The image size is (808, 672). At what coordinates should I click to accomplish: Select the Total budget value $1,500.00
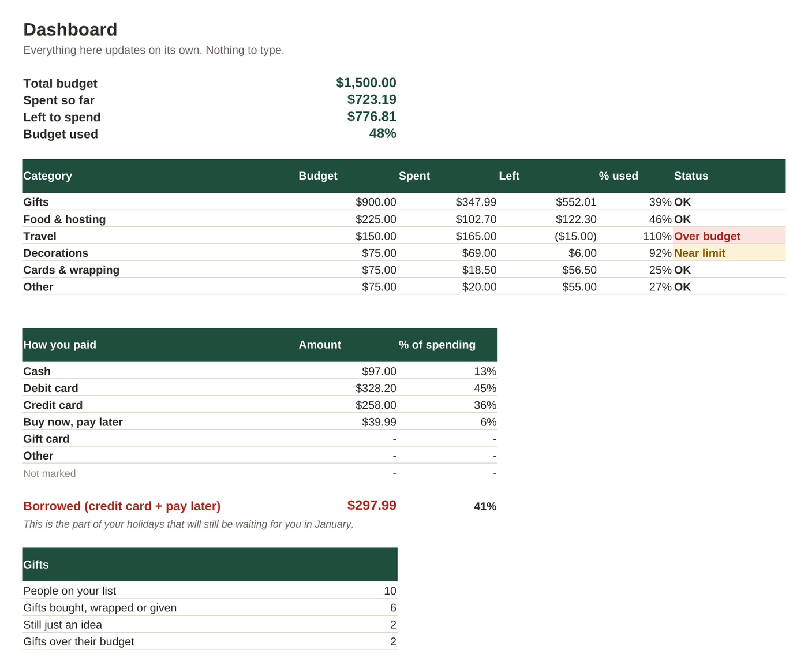point(366,83)
